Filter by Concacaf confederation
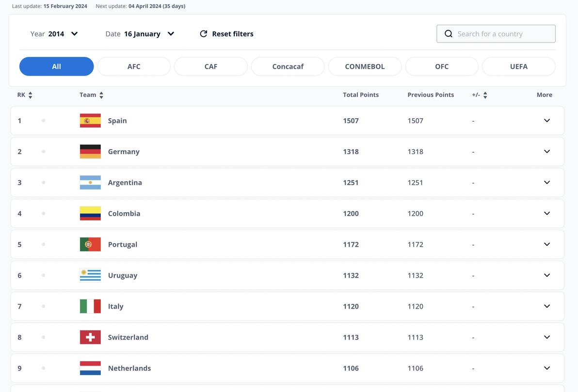578x392 pixels. click(288, 66)
